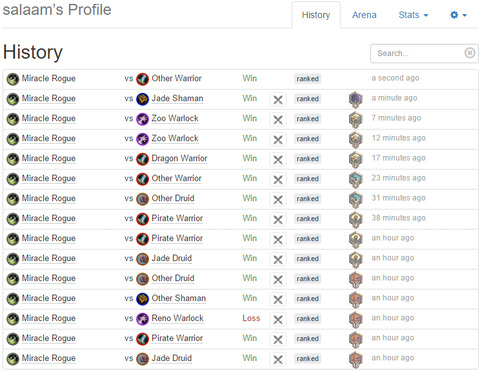Expand the Stats dropdown menu
The width and height of the screenshot is (480, 372).
[413, 15]
